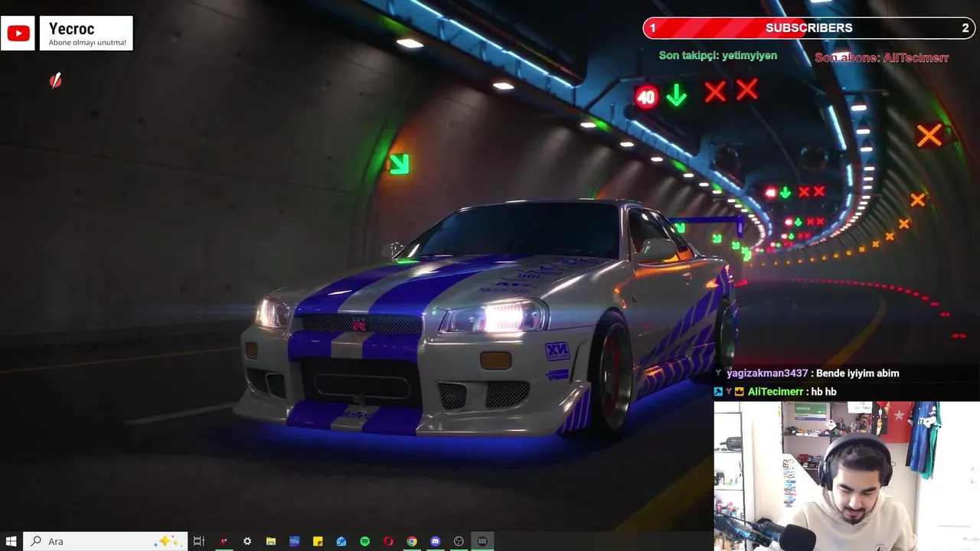Open File Explorer from the taskbar
The height and width of the screenshot is (551, 980).
(x=271, y=541)
